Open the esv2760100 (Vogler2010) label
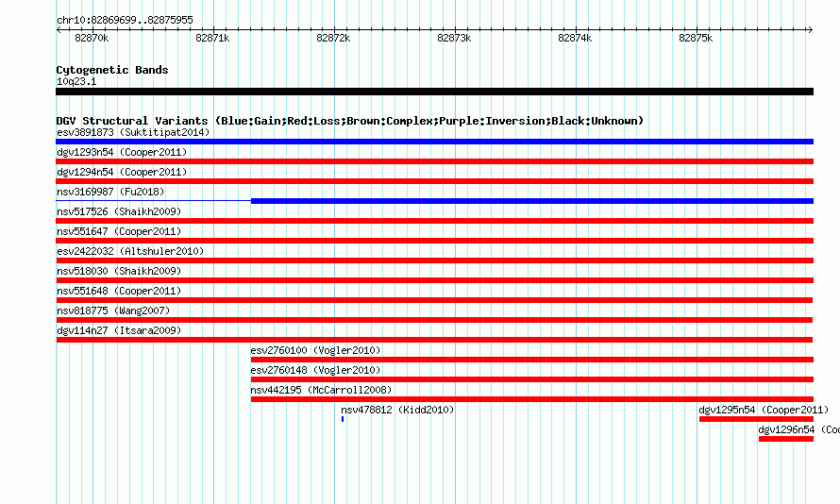This screenshot has height=504, width=840. tap(315, 350)
